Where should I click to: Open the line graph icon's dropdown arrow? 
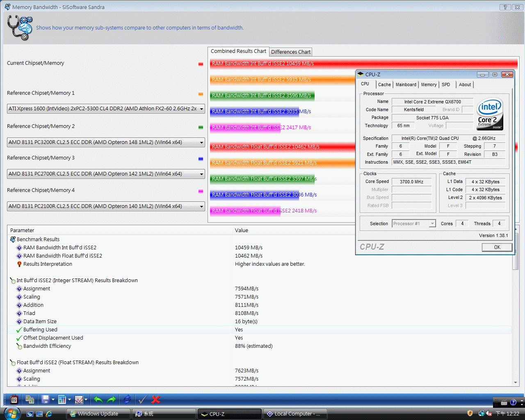pyautogui.click(x=86, y=399)
